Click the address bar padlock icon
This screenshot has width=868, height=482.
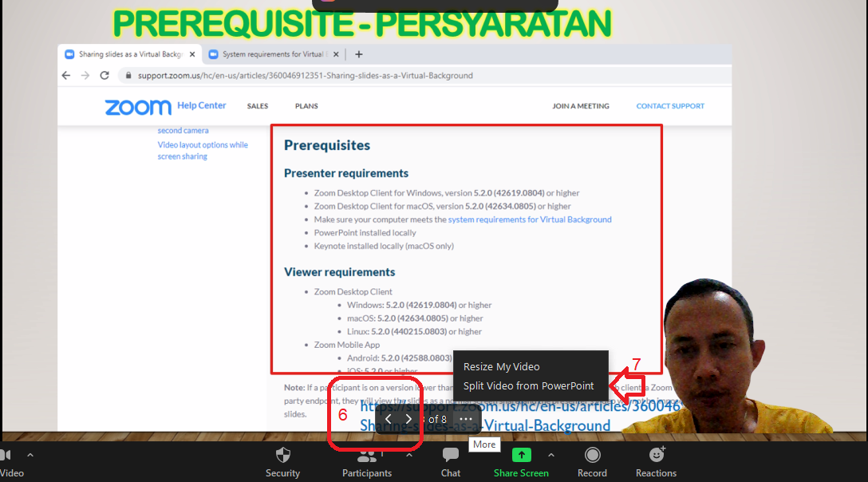[128, 75]
